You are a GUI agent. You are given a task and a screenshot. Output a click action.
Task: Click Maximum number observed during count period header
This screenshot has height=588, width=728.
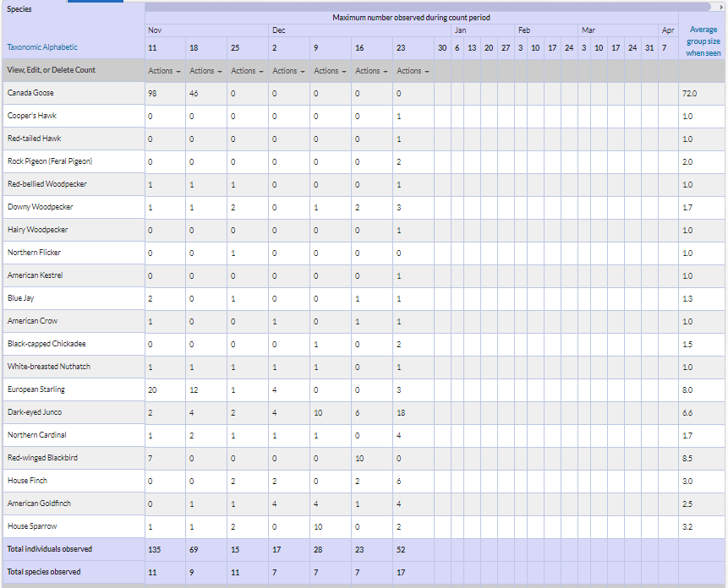pos(412,18)
